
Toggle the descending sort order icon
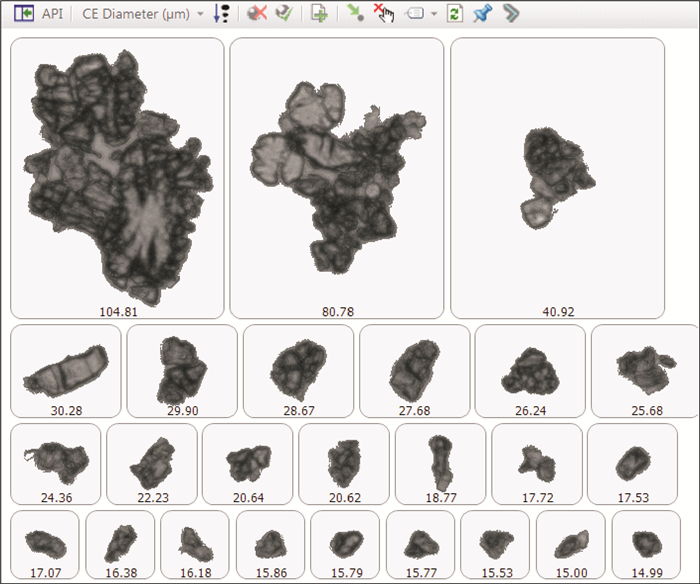click(x=222, y=15)
